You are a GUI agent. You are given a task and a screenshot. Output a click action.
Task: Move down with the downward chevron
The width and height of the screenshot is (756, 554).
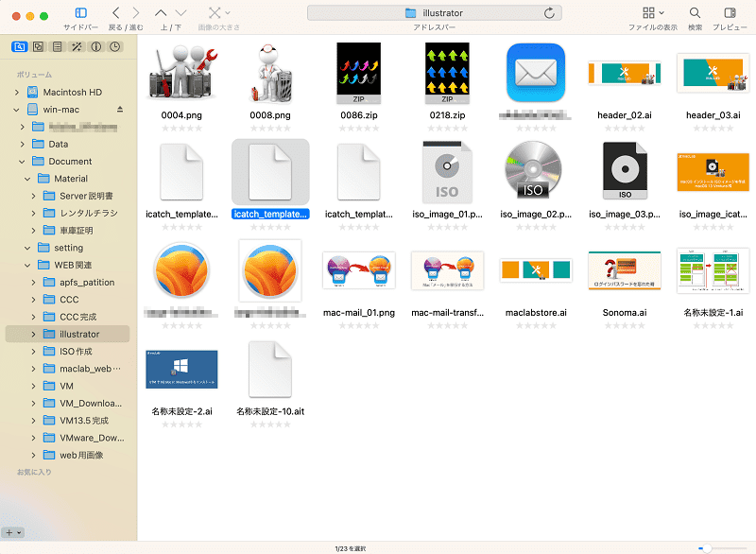pos(180,13)
